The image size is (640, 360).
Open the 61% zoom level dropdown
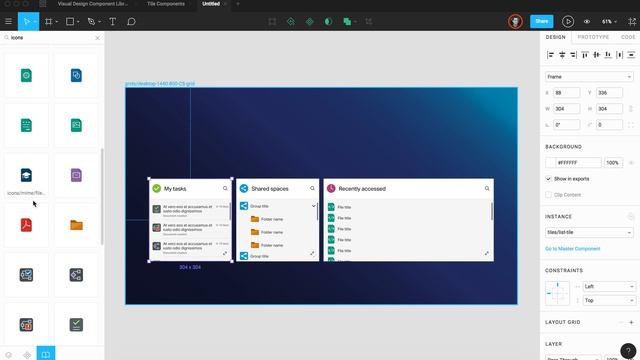(609, 22)
